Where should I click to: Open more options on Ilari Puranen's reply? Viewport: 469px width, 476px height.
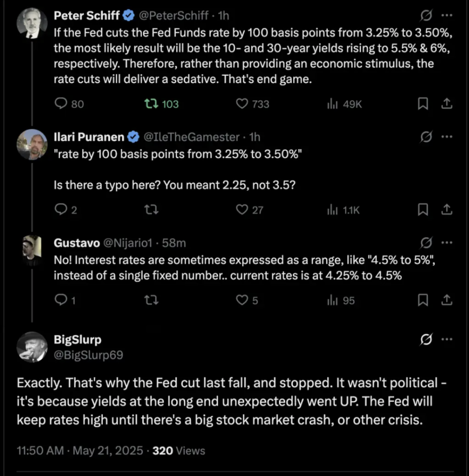tap(447, 137)
